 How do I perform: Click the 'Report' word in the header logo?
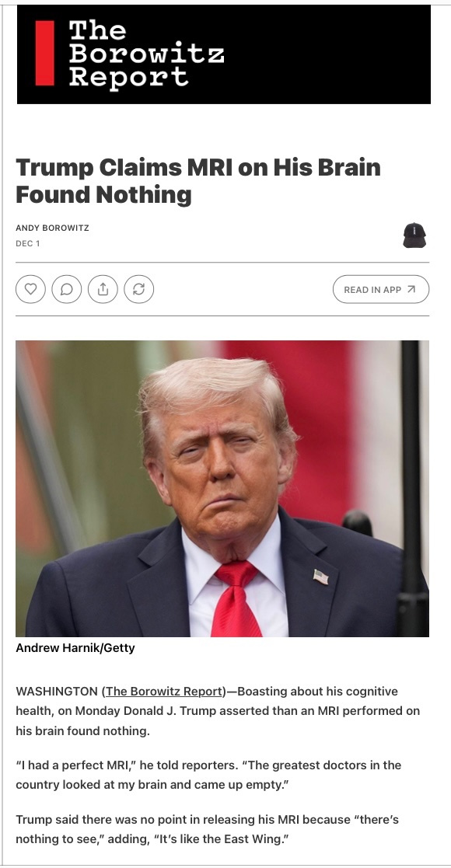(128, 77)
